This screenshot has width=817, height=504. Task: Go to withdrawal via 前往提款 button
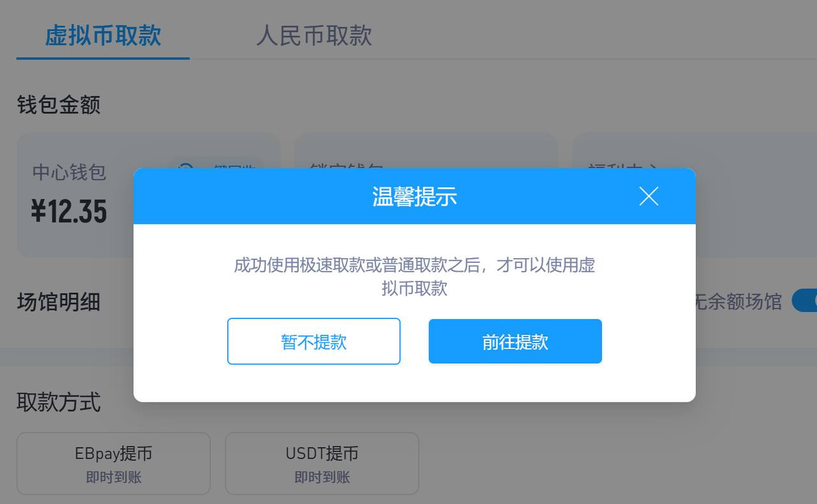point(515,341)
